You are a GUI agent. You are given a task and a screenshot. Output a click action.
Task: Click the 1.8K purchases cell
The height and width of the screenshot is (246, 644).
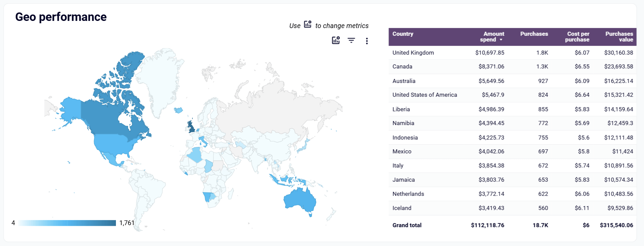click(x=542, y=53)
